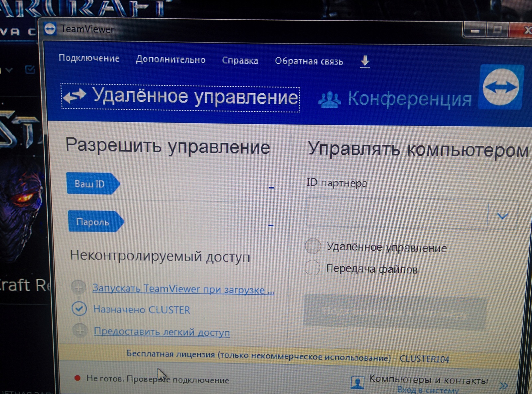The height and width of the screenshot is (394, 532).
Task: Minimize the TeamViewer window
Action: pos(474,31)
